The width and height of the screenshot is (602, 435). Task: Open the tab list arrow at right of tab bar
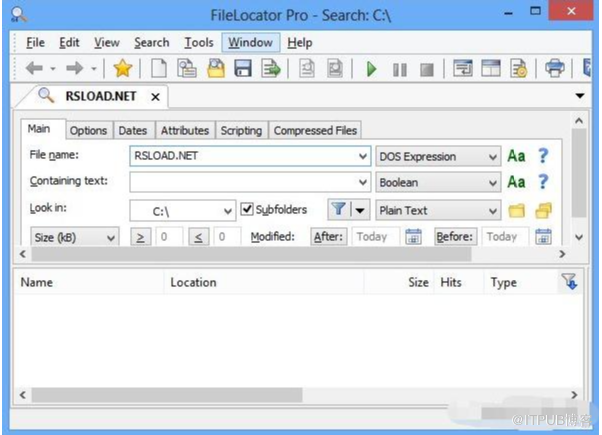[x=580, y=96]
